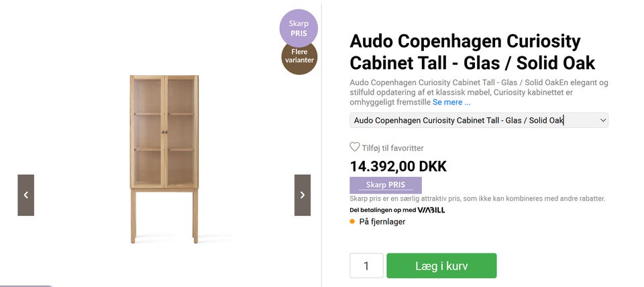Image resolution: width=644 pixels, height=287 pixels.
Task: Show the next product image
Action: tap(303, 195)
